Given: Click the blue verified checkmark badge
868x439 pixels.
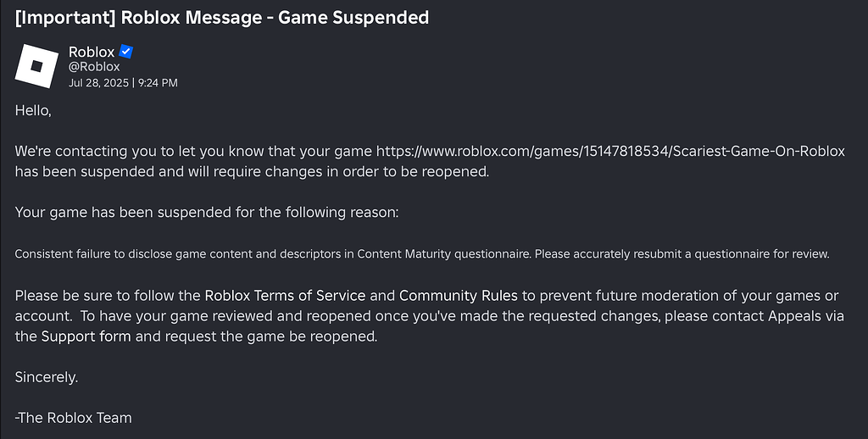Looking at the screenshot, I should point(126,52).
